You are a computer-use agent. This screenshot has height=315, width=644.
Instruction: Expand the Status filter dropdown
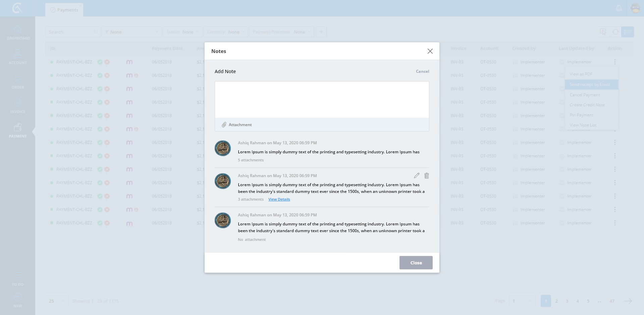[183, 32]
